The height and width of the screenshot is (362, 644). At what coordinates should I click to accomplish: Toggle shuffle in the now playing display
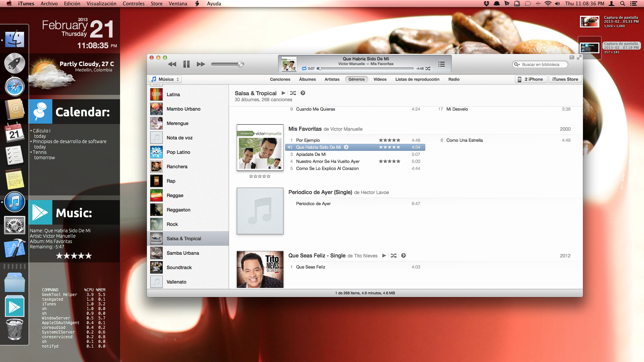tap(428, 68)
